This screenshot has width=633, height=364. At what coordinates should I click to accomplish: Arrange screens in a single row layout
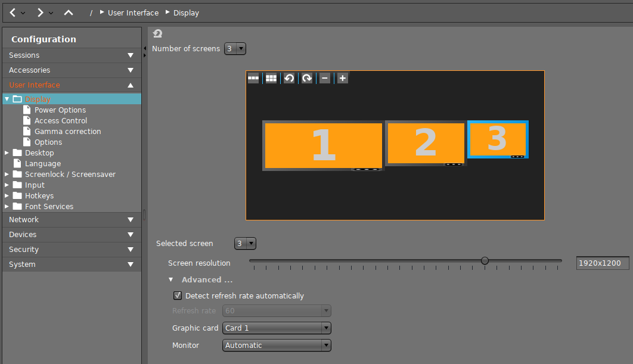253,78
